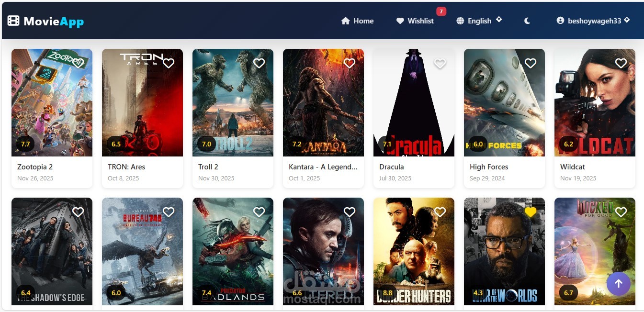Click the MovieApp film-reel logo icon
Viewport: 644px width, 312px height.
pos(13,21)
